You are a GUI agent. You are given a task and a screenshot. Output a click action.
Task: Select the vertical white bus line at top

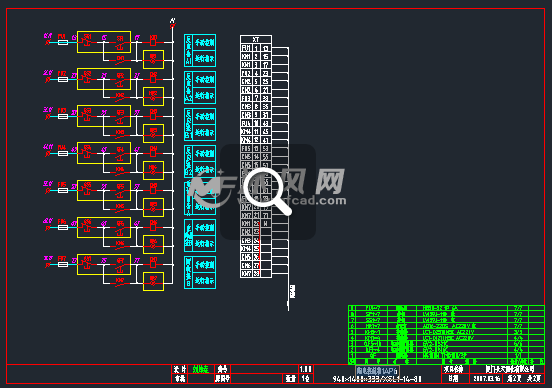point(172,155)
